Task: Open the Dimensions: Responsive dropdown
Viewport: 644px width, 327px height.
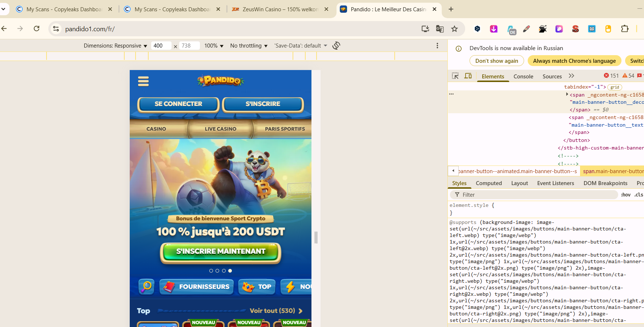Action: click(115, 46)
